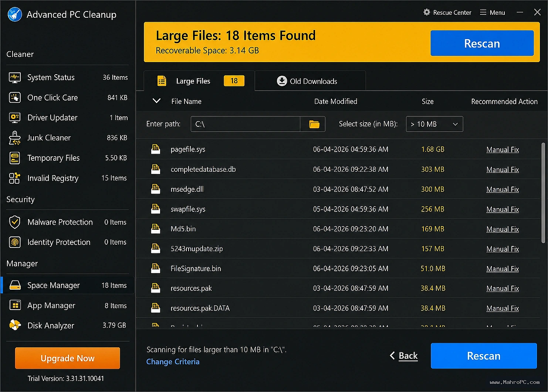Click file icon beside pagefile.sys
This screenshot has height=392, width=548.
point(156,149)
